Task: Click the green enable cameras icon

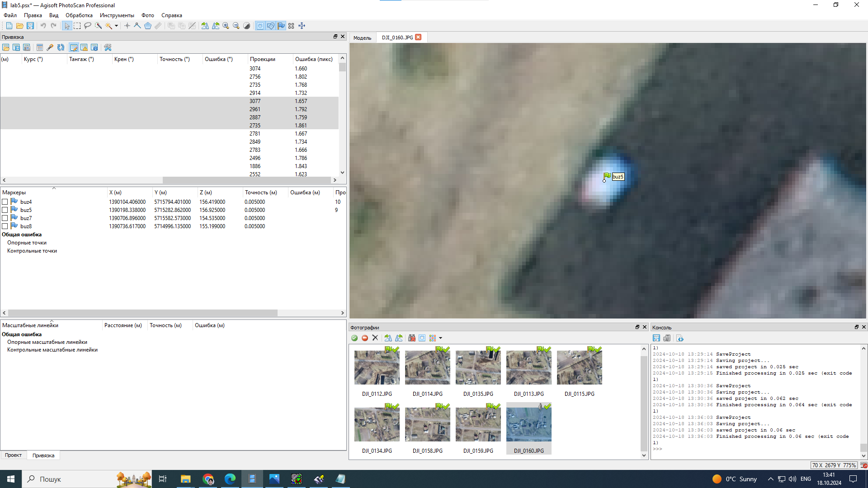Action: [354, 338]
